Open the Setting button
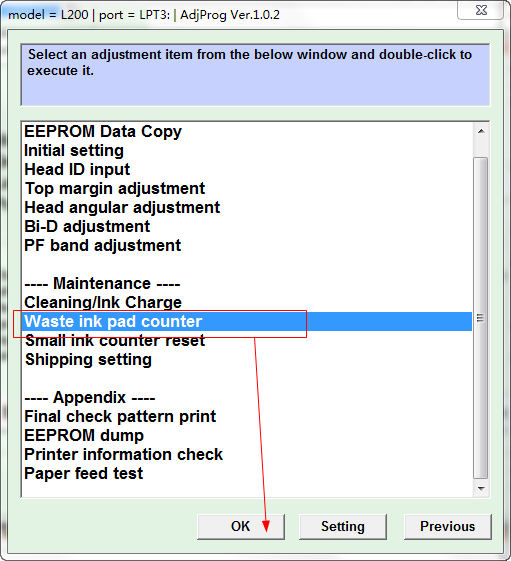 click(x=343, y=527)
